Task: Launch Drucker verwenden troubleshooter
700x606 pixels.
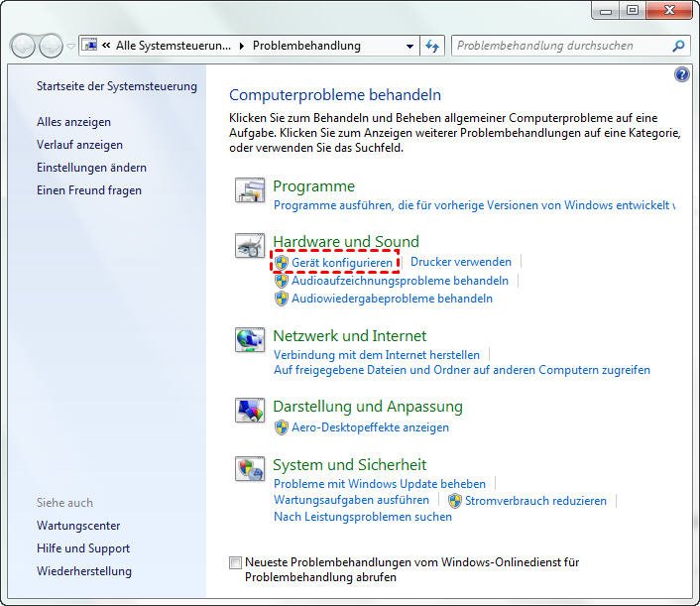Action: tap(461, 262)
